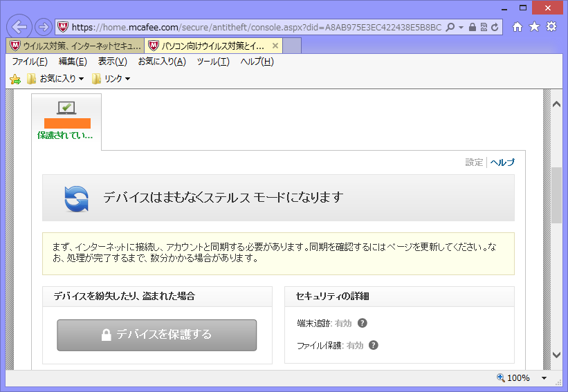Click the デバイスはまもなくステルス モードになります heading
Screen dimensions: 568x392
(x=223, y=197)
